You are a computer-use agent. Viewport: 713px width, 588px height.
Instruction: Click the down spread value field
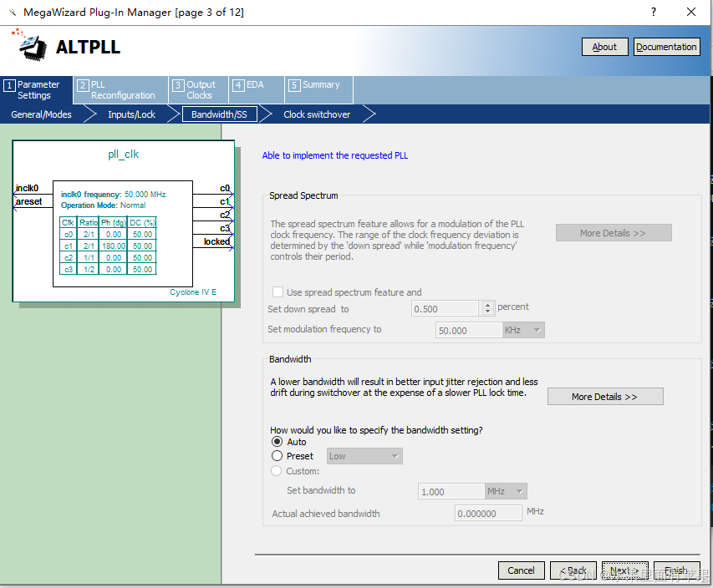(445, 308)
